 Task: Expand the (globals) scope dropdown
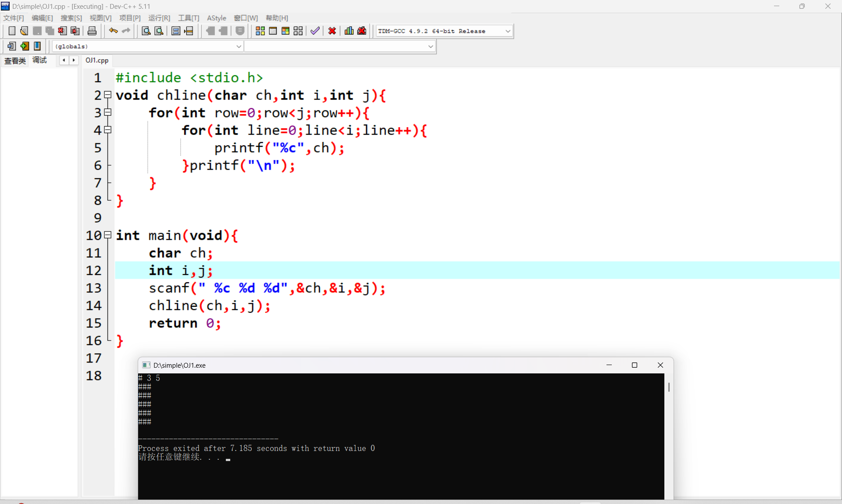pyautogui.click(x=239, y=46)
